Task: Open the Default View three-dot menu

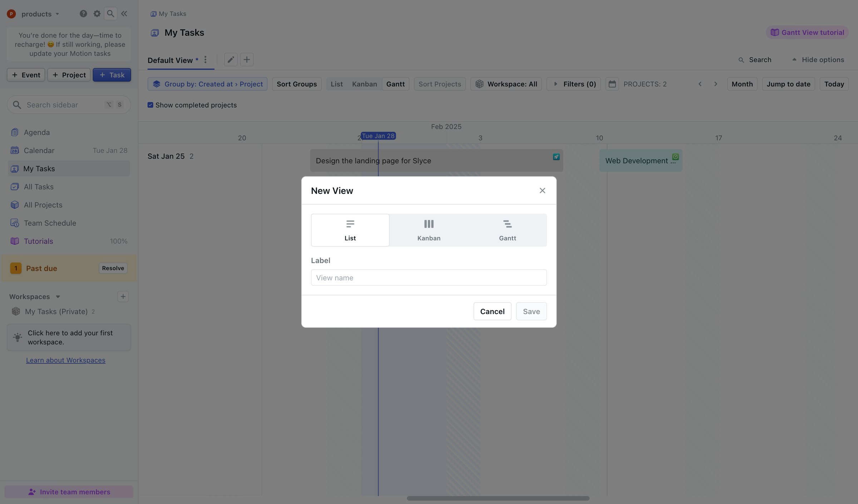Action: point(205,60)
